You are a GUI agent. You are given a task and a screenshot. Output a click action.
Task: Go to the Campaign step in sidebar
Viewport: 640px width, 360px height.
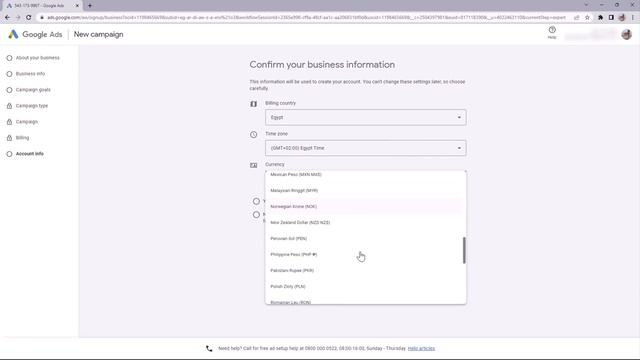coord(27,122)
